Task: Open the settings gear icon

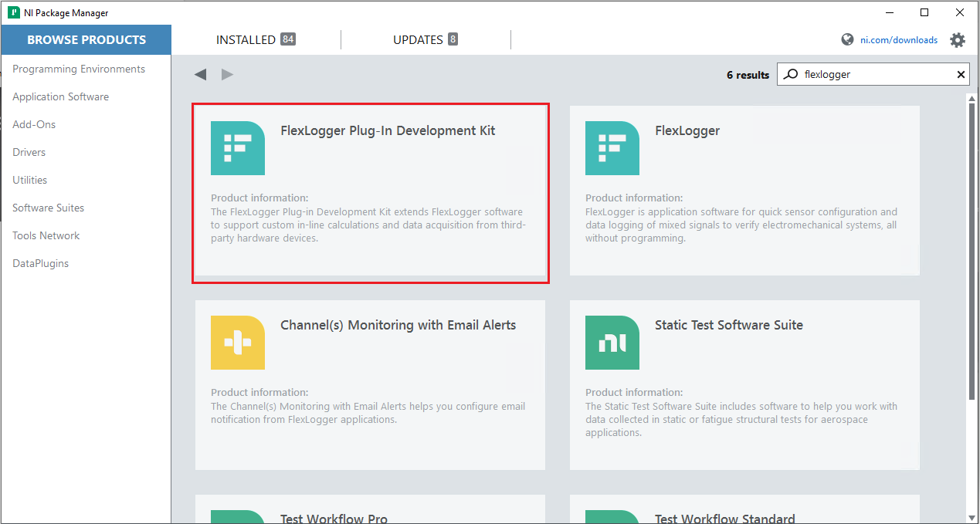Action: click(958, 40)
